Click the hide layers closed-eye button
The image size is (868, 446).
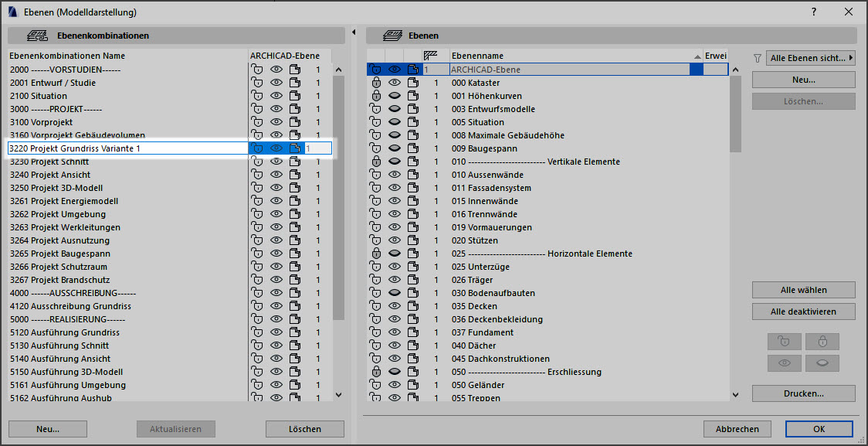click(x=822, y=363)
